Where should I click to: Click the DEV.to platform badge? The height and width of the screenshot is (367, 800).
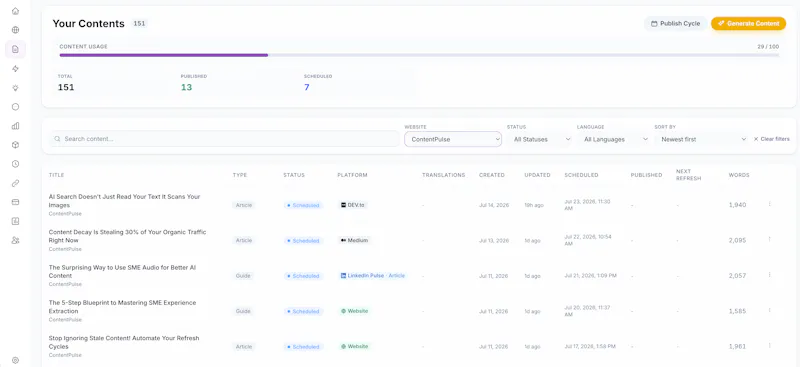click(353, 205)
